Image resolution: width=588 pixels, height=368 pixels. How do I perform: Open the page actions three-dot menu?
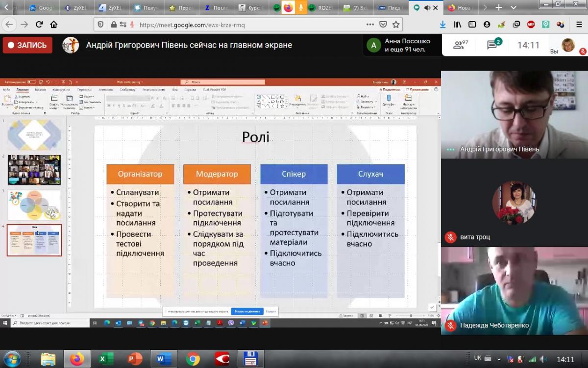(x=370, y=25)
